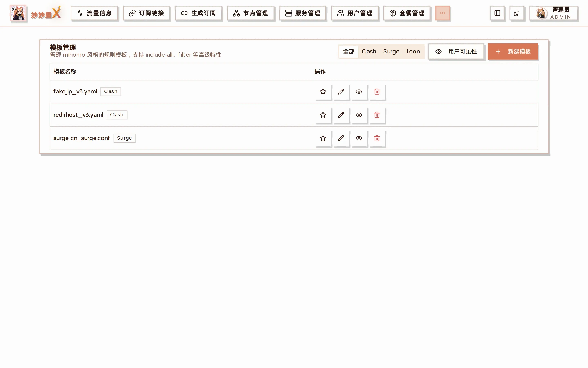This screenshot has height=368, width=588.
Task: Preview redirhost_v3.yaml with eye icon
Action: pyautogui.click(x=359, y=115)
